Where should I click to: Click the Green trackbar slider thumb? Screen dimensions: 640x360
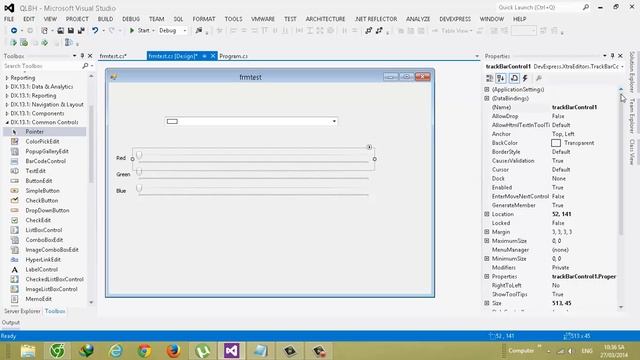pos(139,172)
